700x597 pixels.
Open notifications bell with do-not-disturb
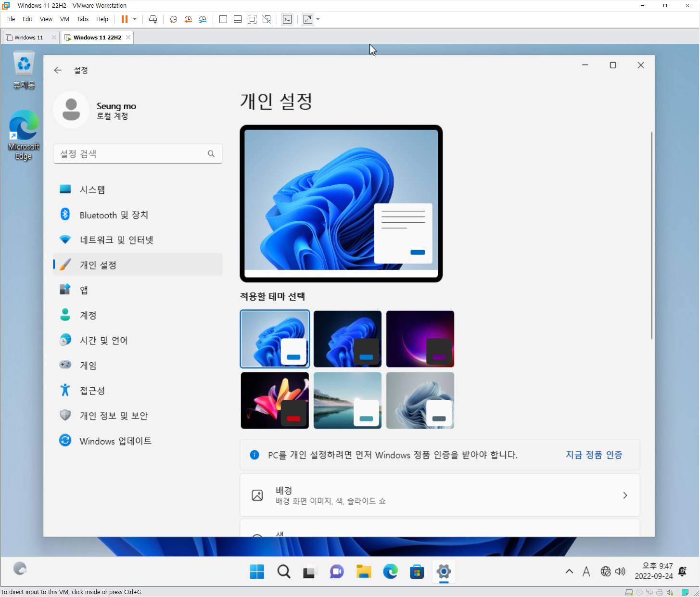(x=683, y=572)
